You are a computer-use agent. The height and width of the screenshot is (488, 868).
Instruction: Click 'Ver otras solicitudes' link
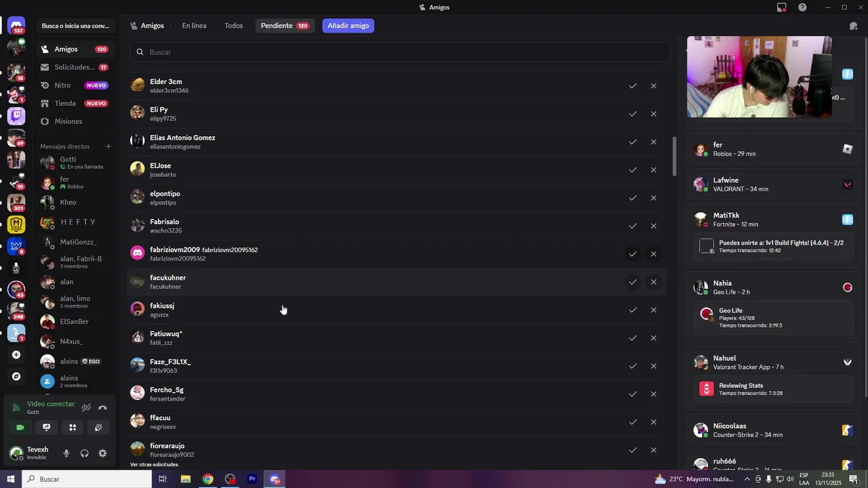pyautogui.click(x=154, y=465)
